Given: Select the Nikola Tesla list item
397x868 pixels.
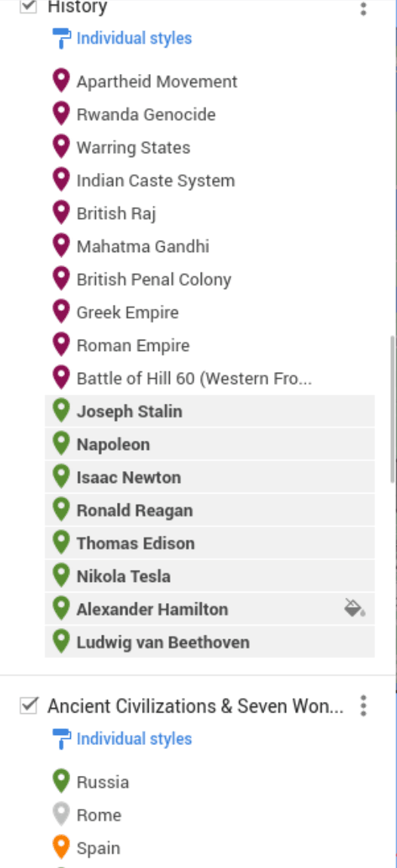Looking at the screenshot, I should (x=209, y=576).
